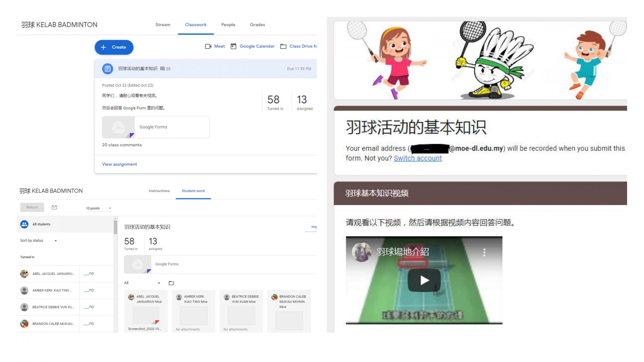Switch to the Instructions tab

point(159,191)
